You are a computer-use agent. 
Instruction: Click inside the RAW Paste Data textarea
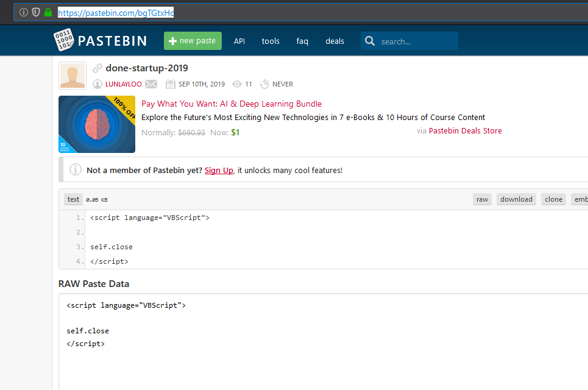[x=324, y=342]
